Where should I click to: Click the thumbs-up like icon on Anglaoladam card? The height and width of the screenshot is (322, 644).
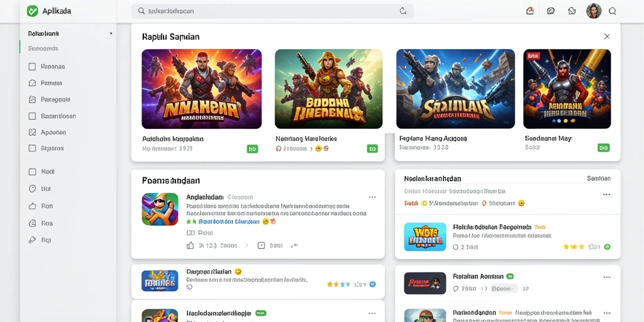190,246
